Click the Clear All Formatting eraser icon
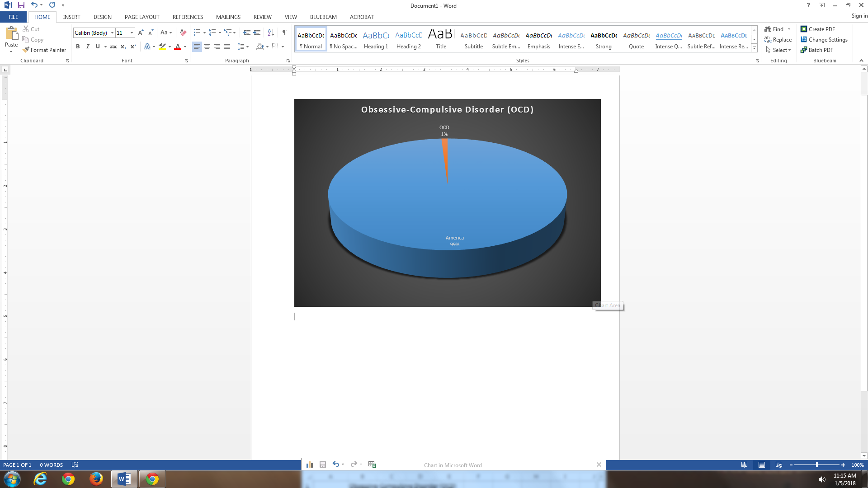The height and width of the screenshot is (488, 868). click(183, 33)
